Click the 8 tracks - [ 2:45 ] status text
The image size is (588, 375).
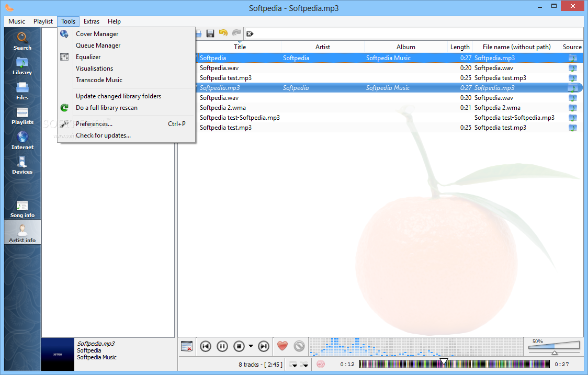coord(260,365)
